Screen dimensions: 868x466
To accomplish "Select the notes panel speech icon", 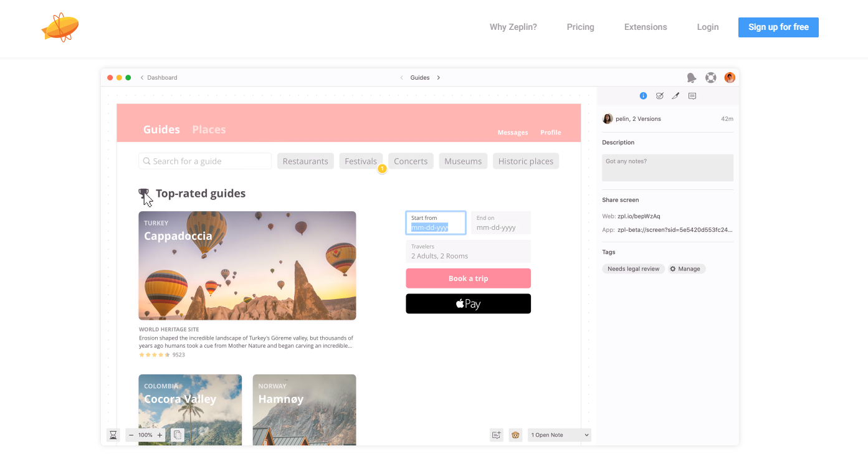I will point(692,96).
